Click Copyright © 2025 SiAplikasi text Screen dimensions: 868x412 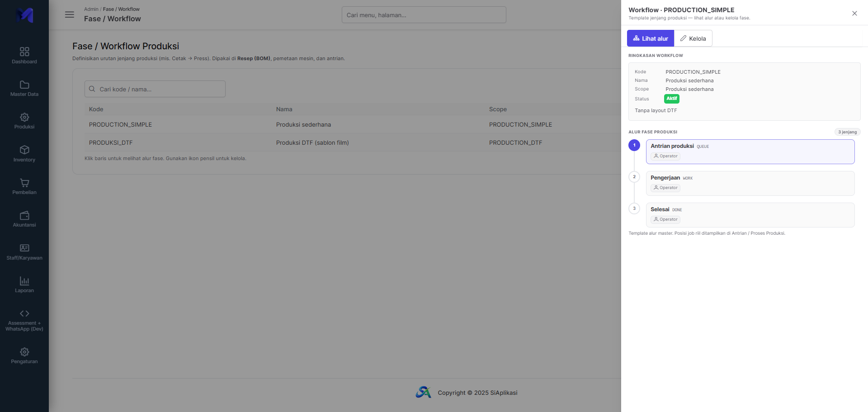click(477, 393)
